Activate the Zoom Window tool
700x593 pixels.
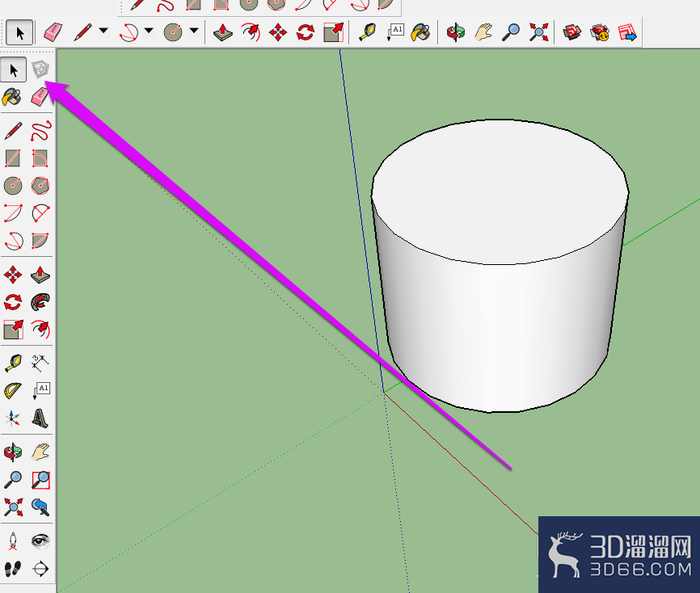[x=40, y=480]
